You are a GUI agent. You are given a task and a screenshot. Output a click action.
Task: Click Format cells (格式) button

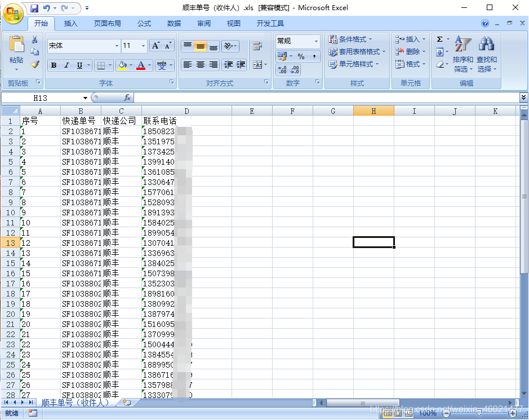tap(410, 64)
